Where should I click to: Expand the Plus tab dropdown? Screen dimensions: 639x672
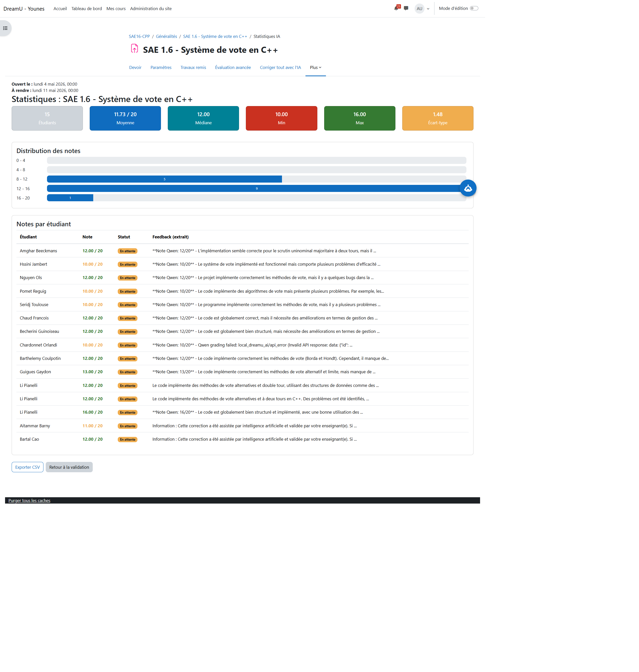(315, 67)
